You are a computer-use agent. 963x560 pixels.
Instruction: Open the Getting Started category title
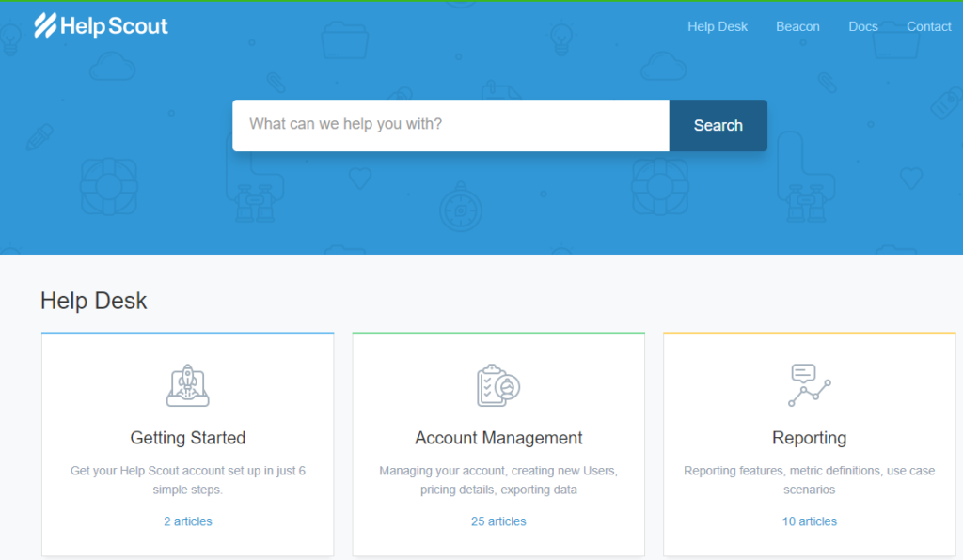coord(188,437)
